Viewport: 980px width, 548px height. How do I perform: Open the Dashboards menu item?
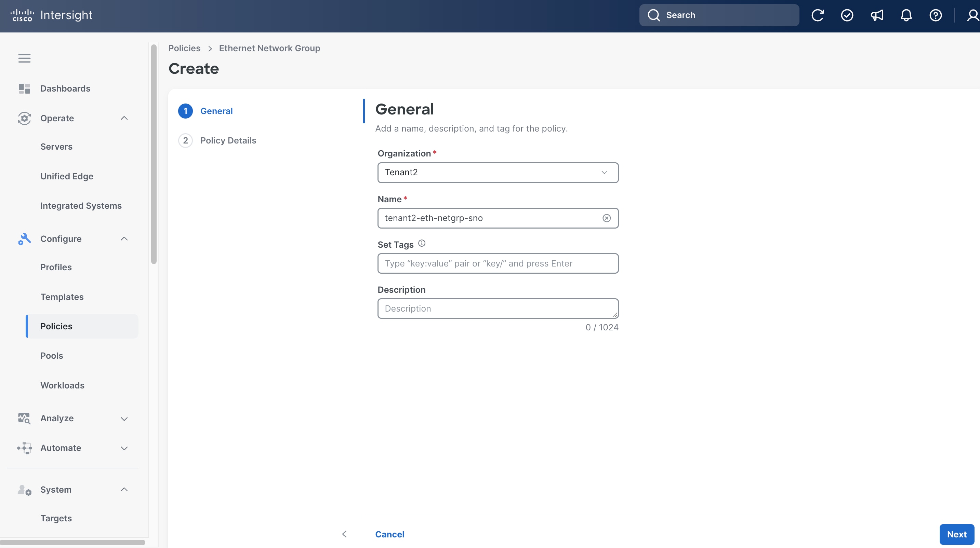65,88
